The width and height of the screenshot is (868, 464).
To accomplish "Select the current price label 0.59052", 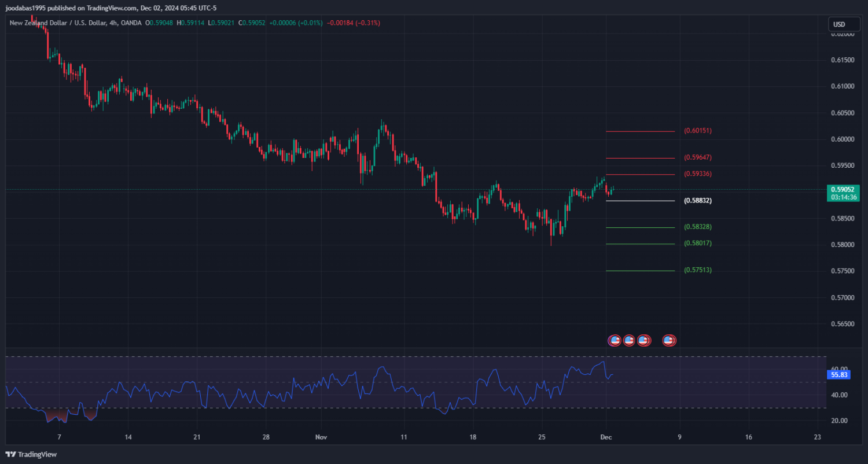I will (843, 189).
